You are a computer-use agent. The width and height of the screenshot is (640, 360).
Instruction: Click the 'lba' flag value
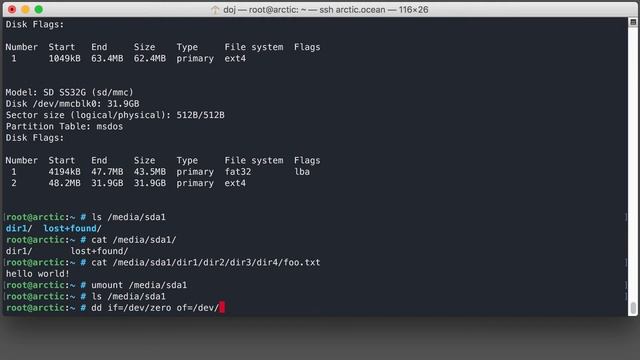[302, 172]
